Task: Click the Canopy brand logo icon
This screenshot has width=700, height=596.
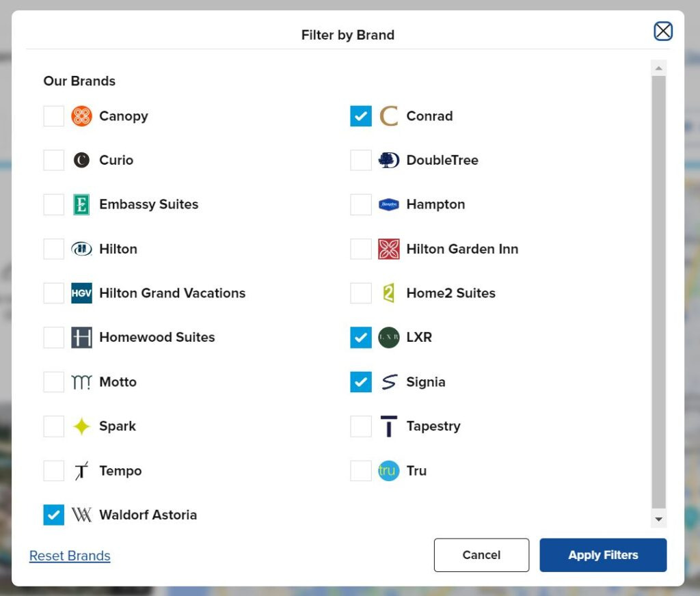Action: [x=82, y=116]
